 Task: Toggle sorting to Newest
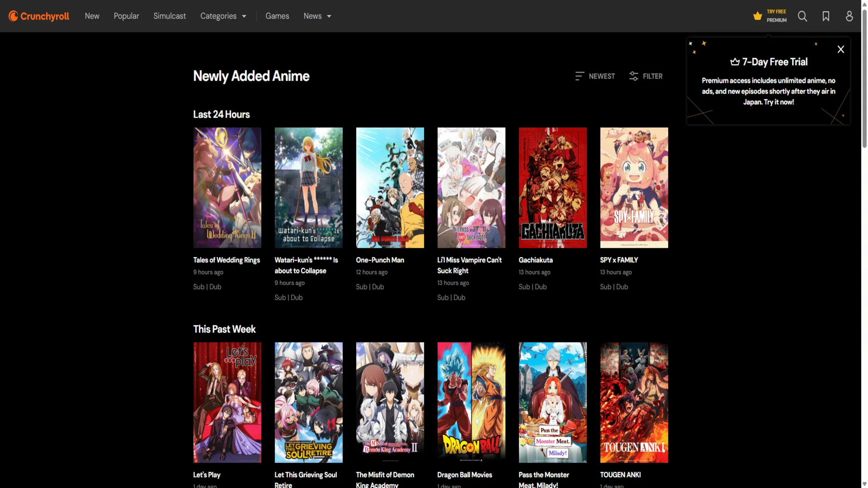click(596, 76)
